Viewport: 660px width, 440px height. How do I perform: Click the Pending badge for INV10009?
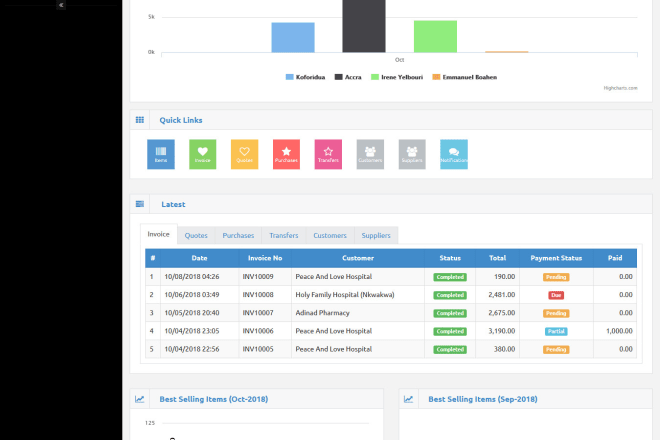point(556,277)
